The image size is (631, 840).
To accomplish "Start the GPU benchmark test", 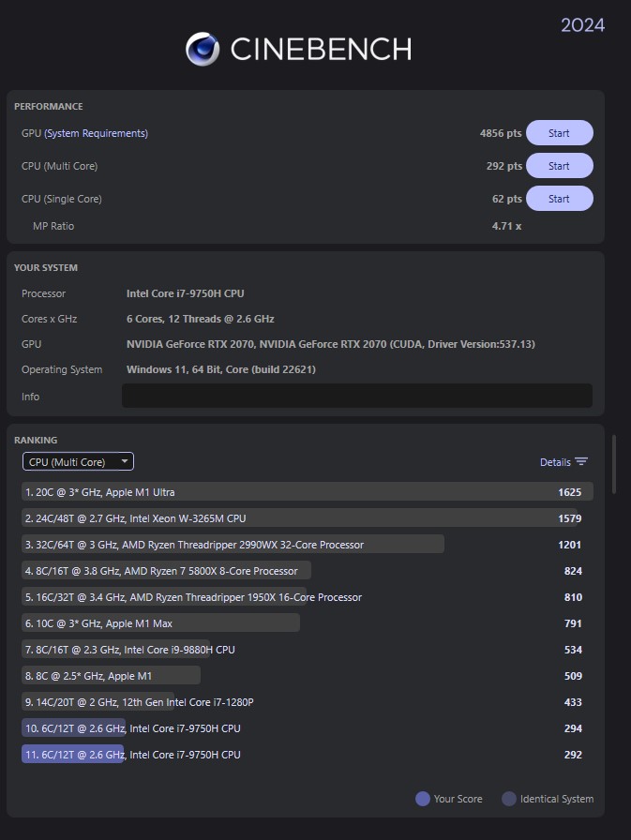I will (559, 133).
